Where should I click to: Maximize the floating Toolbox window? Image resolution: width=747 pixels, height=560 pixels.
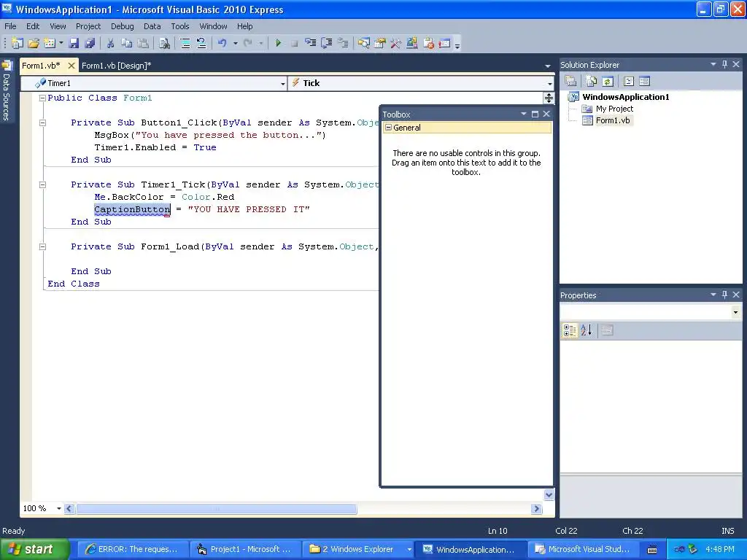click(x=535, y=114)
